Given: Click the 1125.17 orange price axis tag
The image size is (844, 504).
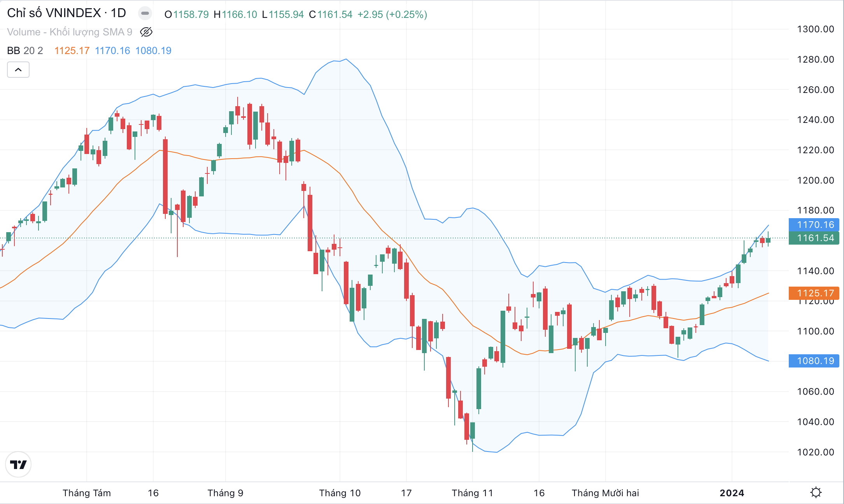Looking at the screenshot, I should pyautogui.click(x=814, y=293).
